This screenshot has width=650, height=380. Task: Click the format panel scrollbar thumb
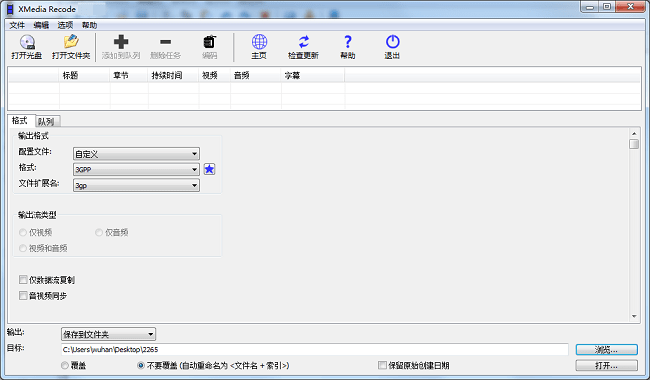pyautogui.click(x=634, y=144)
